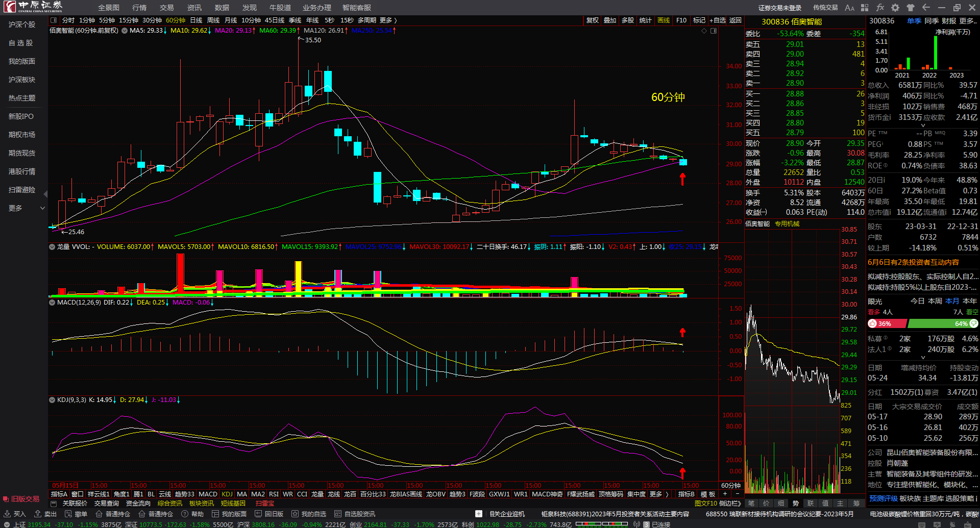Click the buy (买入) icon in bottom toolbar
This screenshot has height=528, width=980.
click(x=7, y=514)
